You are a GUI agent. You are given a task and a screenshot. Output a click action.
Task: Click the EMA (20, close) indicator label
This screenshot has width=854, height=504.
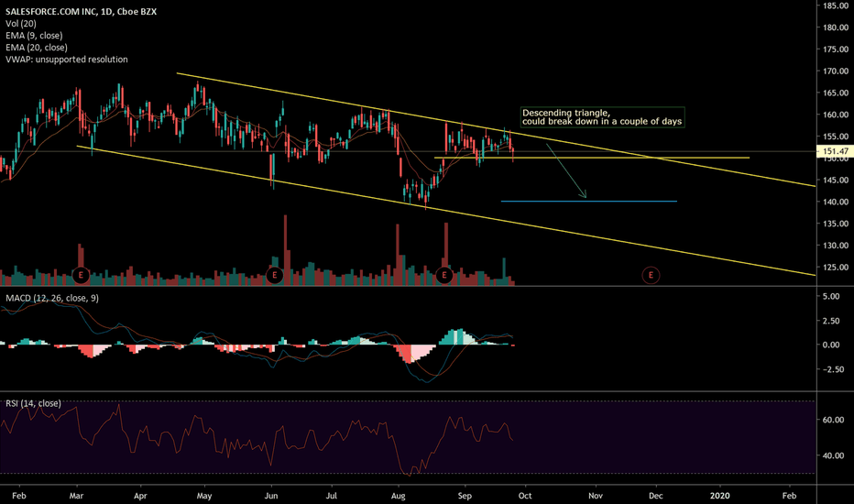click(x=37, y=48)
